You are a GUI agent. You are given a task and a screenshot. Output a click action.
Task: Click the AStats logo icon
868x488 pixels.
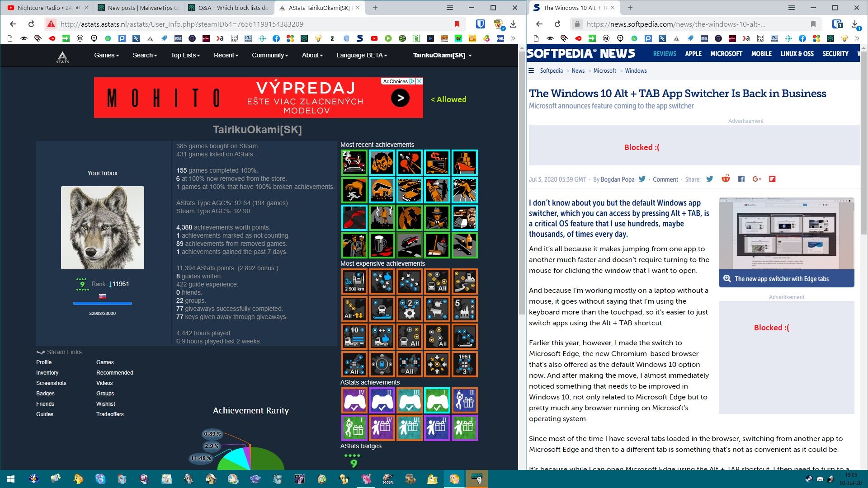62,56
